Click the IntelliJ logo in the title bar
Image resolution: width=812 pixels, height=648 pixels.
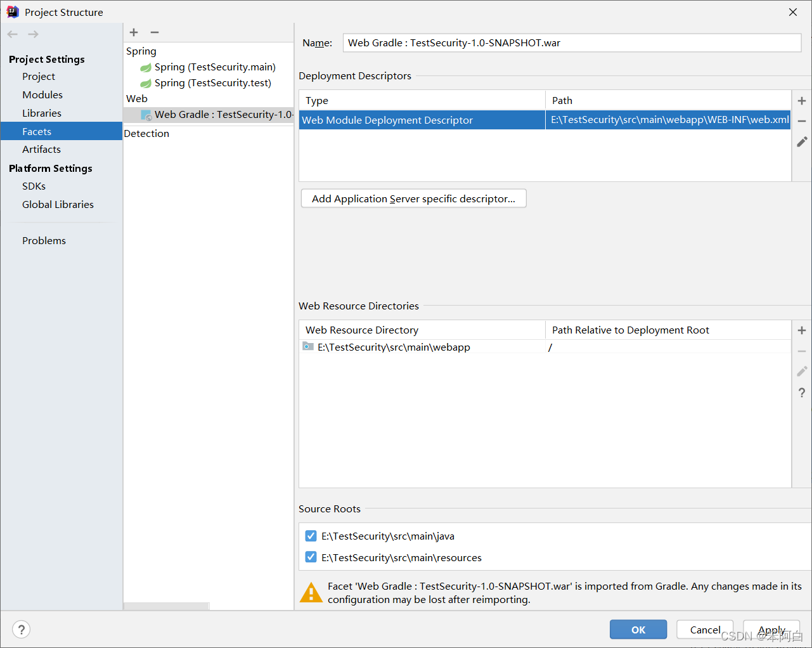(x=13, y=12)
